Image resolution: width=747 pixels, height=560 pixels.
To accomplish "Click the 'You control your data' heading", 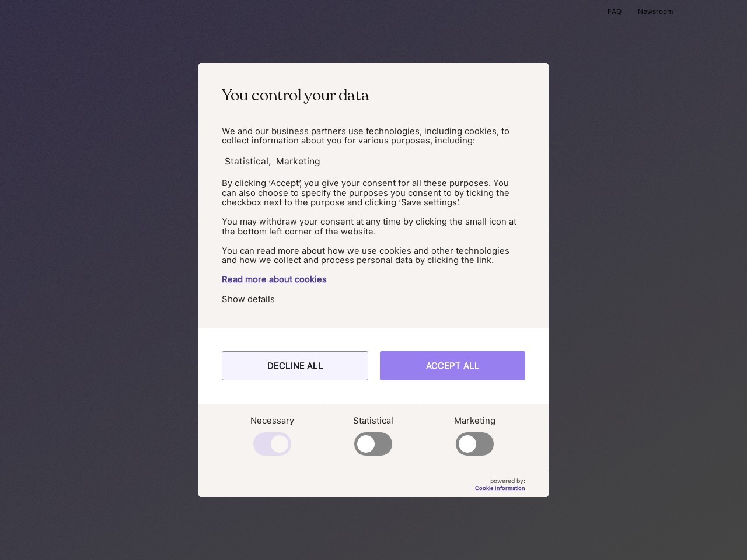I will [x=295, y=95].
